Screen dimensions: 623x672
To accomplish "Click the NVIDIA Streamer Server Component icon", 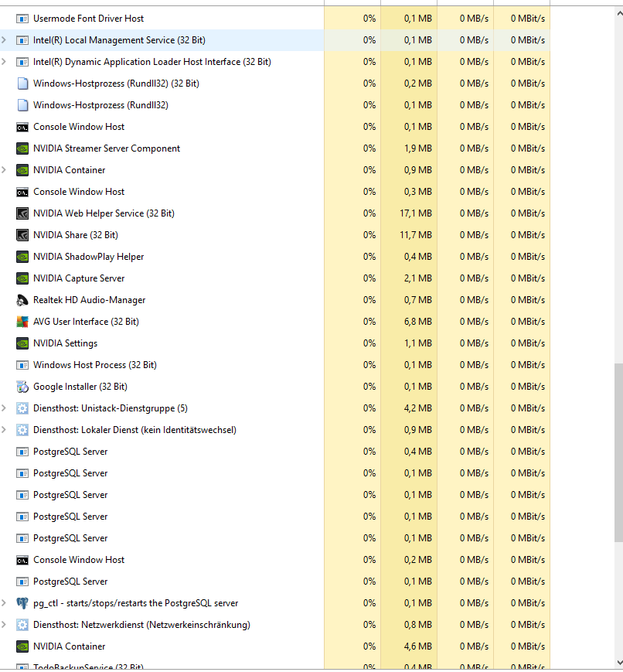I will (x=22, y=148).
